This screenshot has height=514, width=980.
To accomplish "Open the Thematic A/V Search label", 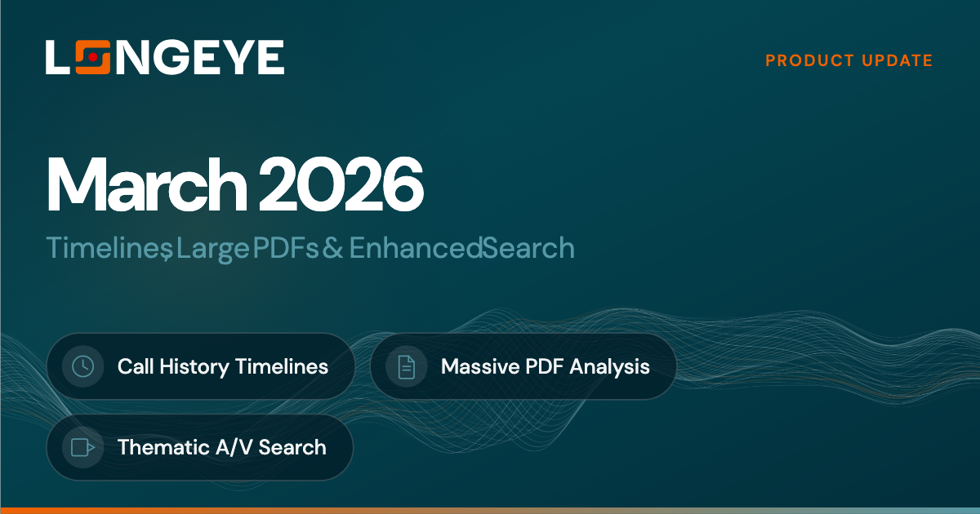I will click(221, 447).
